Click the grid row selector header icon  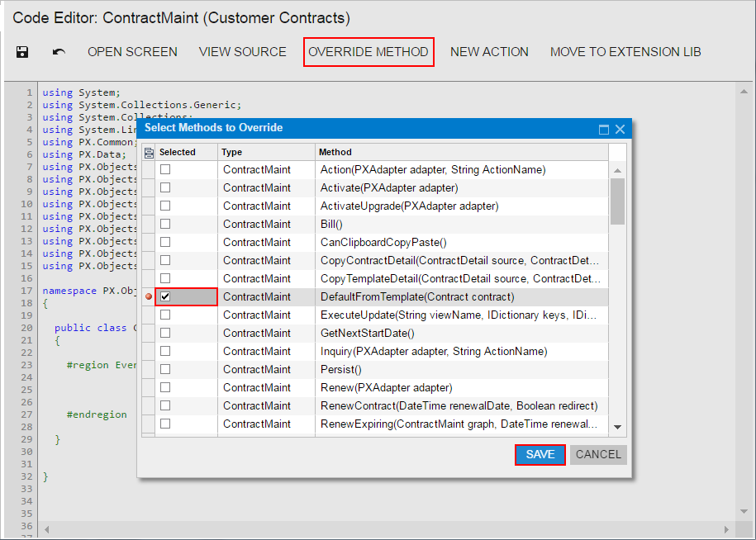(149, 152)
